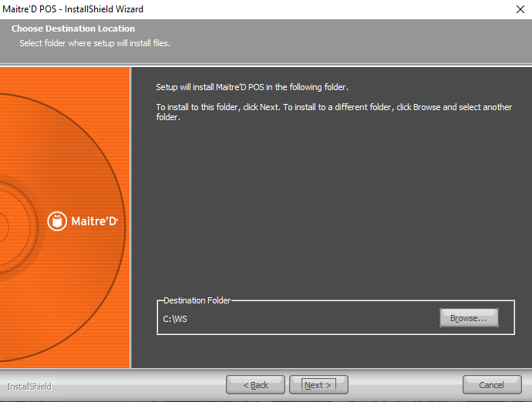Viewport: 532px width, 402px height.
Task: Select the C:\WS destination path
Action: [x=175, y=319]
